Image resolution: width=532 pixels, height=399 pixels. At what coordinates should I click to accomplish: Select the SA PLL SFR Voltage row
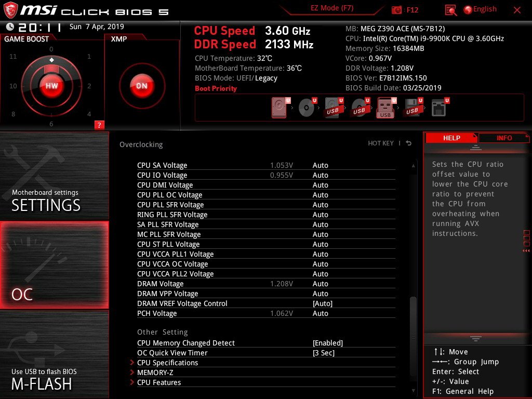pos(266,224)
